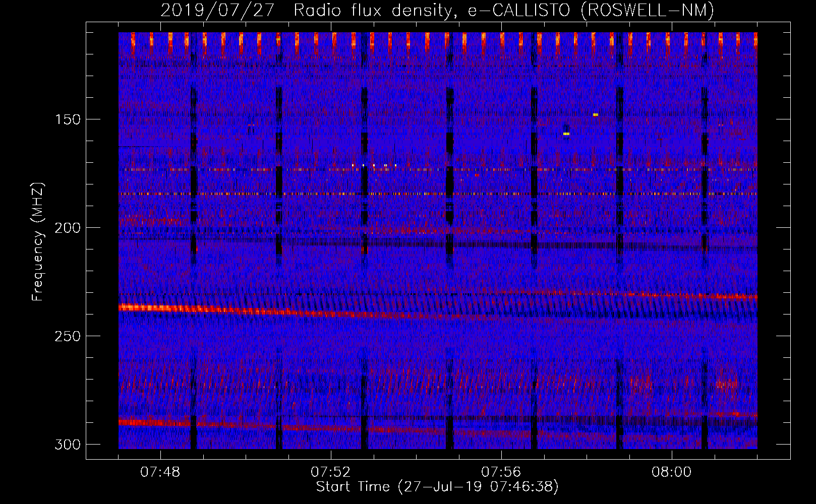Click the plot title "2019/07/27 Radio flux density, e-CALLISTO (ROSWELL-NM)"
This screenshot has width=816, height=504.
pyautogui.click(x=437, y=10)
